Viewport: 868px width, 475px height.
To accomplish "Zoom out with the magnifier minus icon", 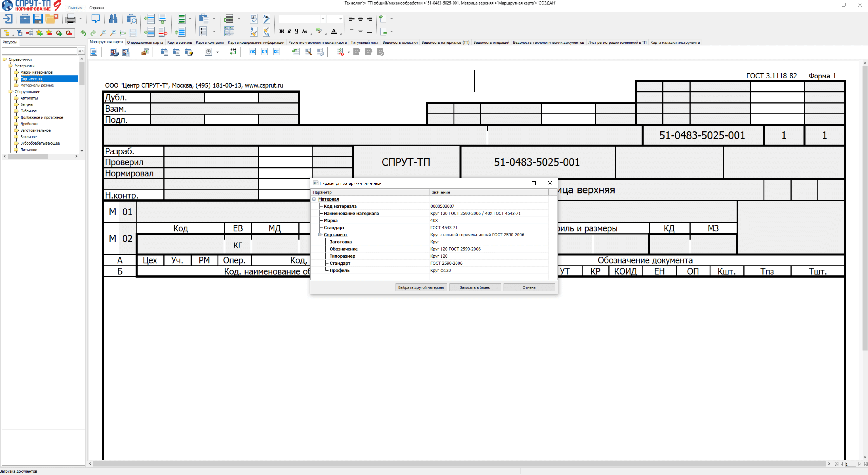I will tap(113, 33).
